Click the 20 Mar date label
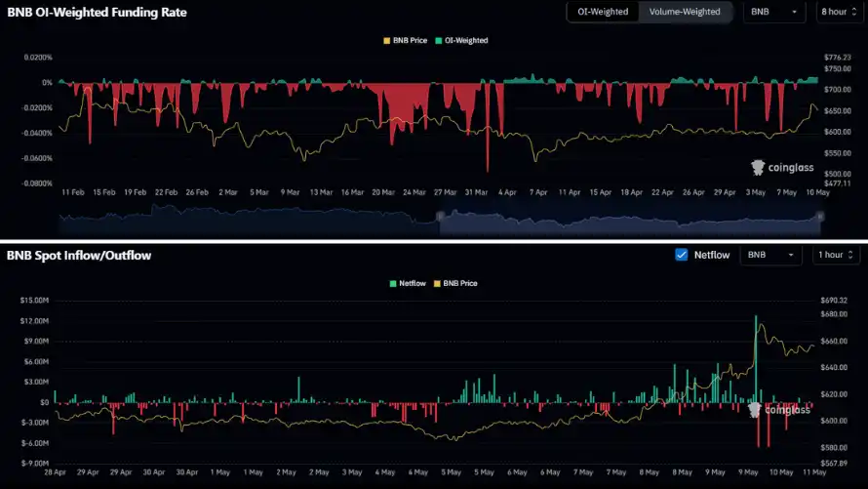868x489 pixels. tap(383, 192)
